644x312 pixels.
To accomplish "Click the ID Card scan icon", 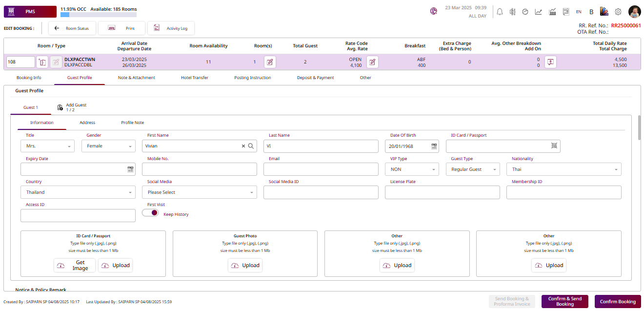I will click(554, 146).
